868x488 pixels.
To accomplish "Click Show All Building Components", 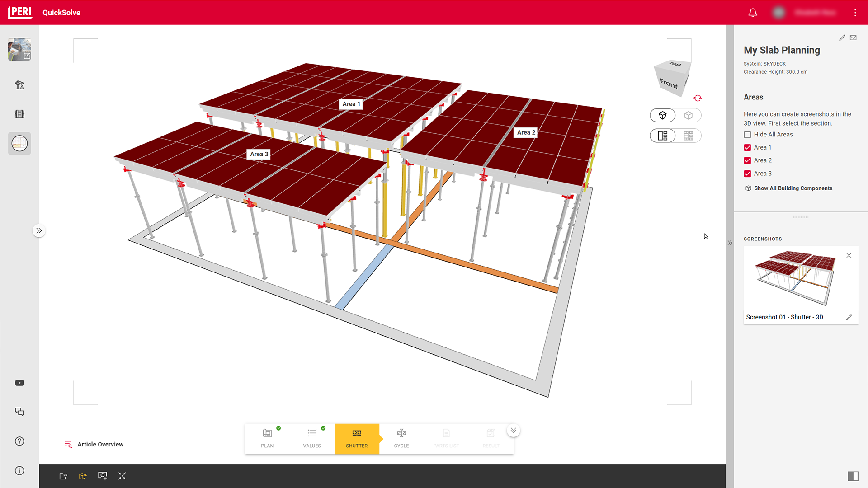I will point(793,188).
